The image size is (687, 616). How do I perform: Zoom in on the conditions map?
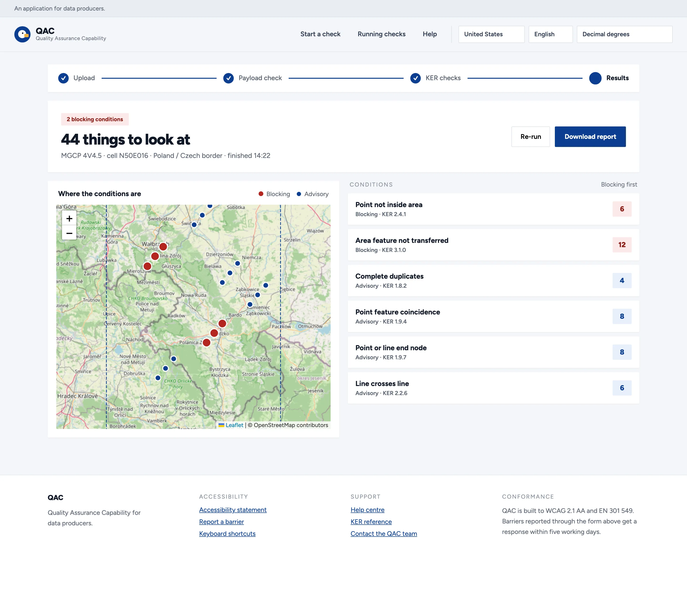[69, 218]
